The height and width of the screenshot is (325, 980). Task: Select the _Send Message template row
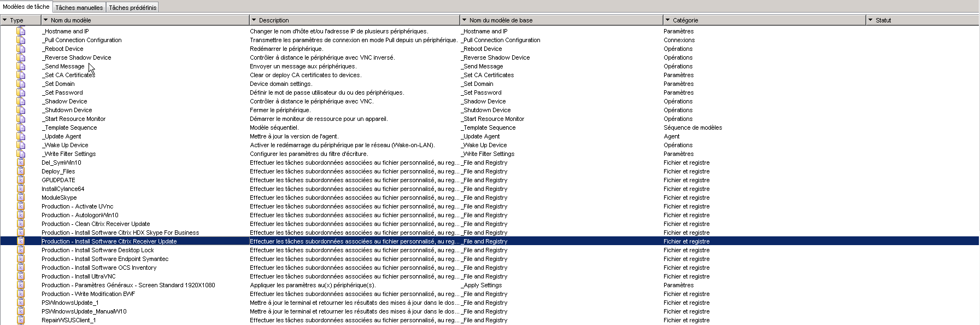coord(63,66)
